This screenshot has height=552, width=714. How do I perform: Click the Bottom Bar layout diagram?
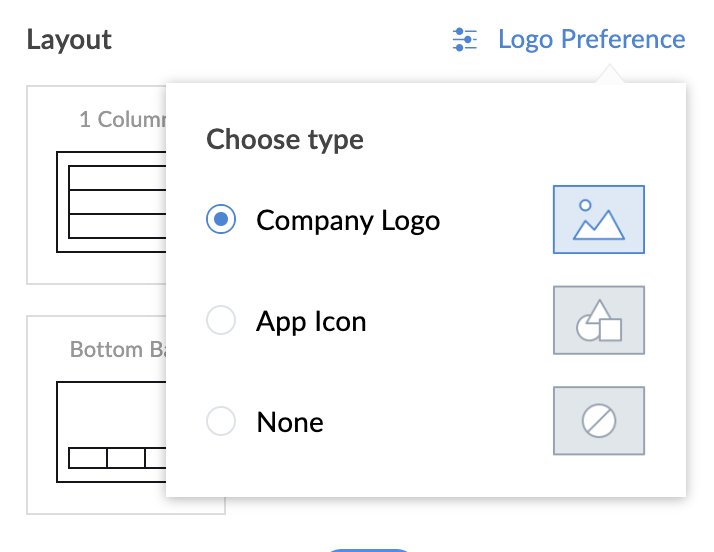112,425
